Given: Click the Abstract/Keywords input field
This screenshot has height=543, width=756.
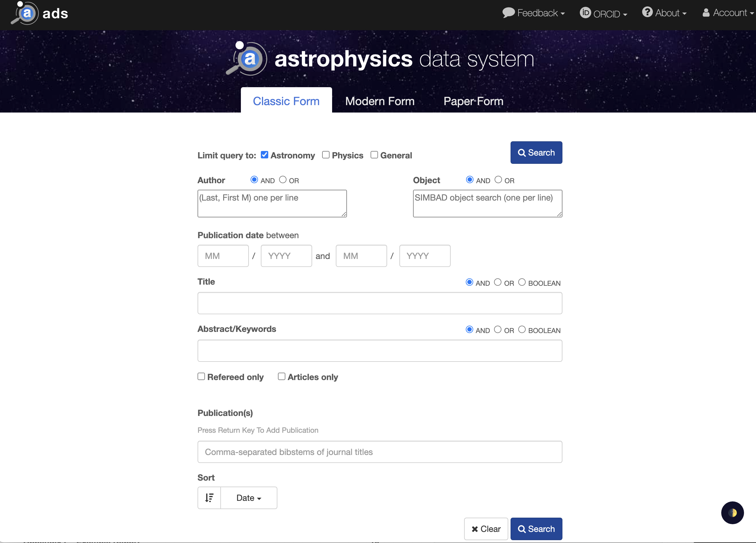Looking at the screenshot, I should pyautogui.click(x=380, y=350).
